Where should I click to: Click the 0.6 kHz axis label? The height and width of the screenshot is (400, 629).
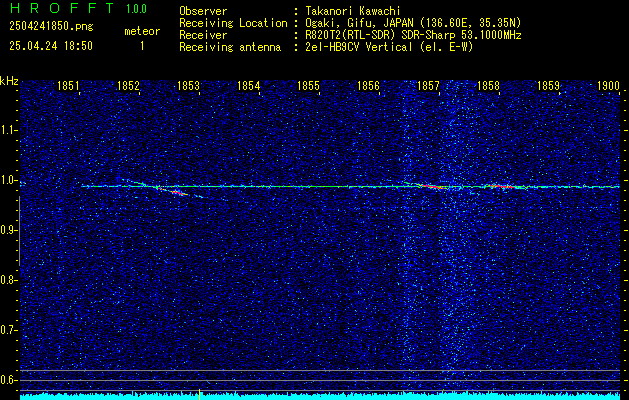(8, 380)
